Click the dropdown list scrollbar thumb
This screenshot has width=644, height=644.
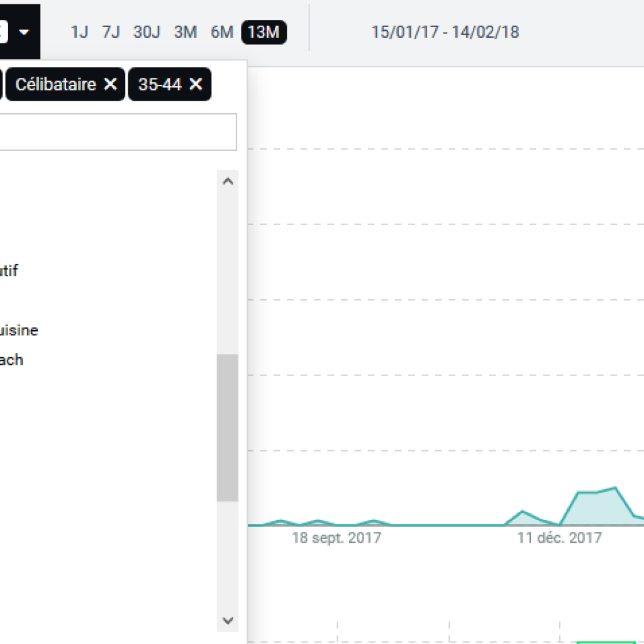click(x=228, y=428)
